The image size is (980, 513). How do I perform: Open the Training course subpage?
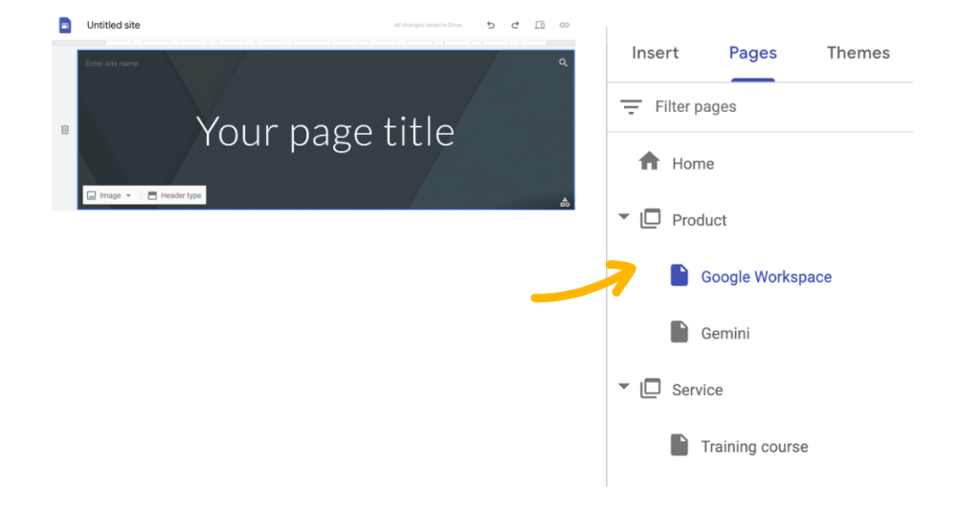coord(754,447)
